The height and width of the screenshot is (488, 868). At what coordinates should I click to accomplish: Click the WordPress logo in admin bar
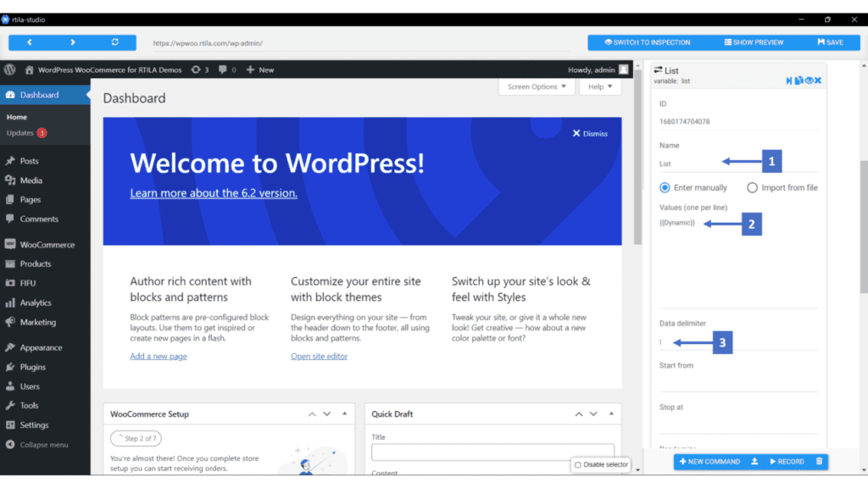point(9,69)
